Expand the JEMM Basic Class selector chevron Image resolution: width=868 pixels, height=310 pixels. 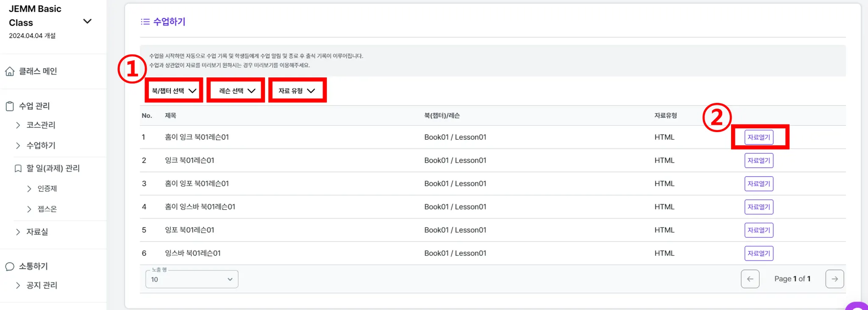tap(87, 21)
